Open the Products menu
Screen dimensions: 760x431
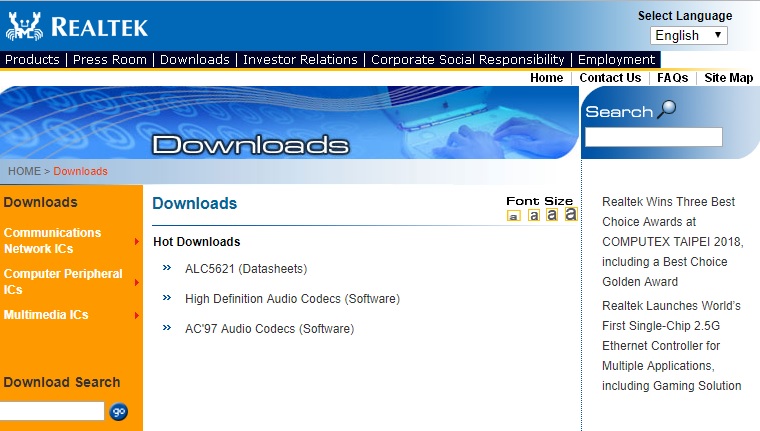coord(32,60)
